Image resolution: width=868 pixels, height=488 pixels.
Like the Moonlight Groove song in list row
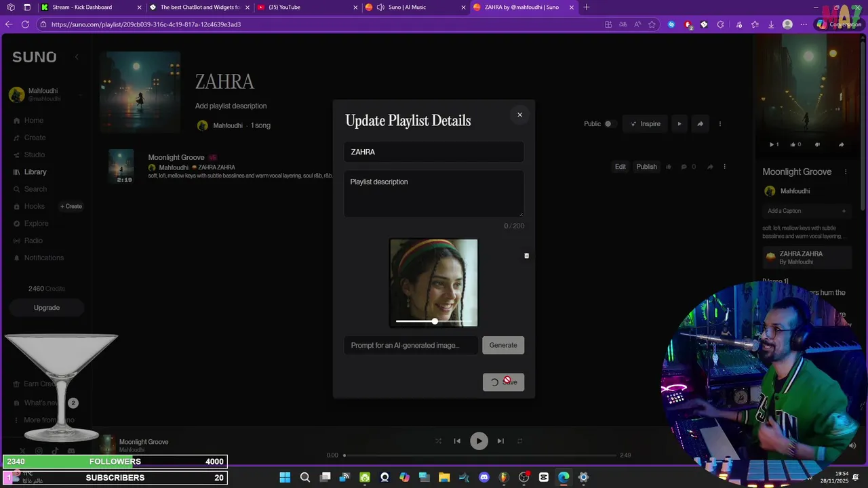[669, 167]
